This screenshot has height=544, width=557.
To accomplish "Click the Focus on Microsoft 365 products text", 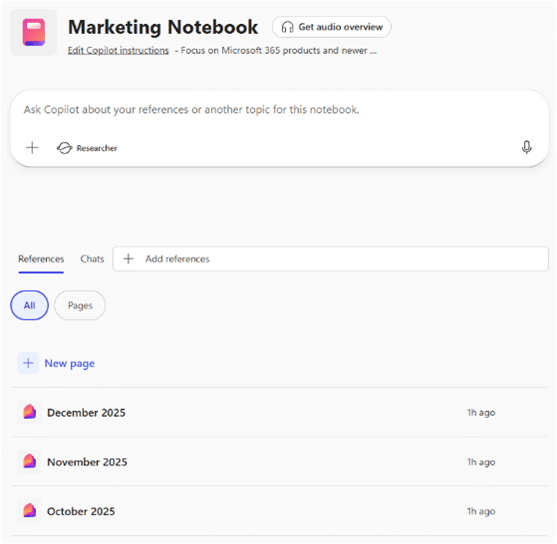I will click(278, 50).
